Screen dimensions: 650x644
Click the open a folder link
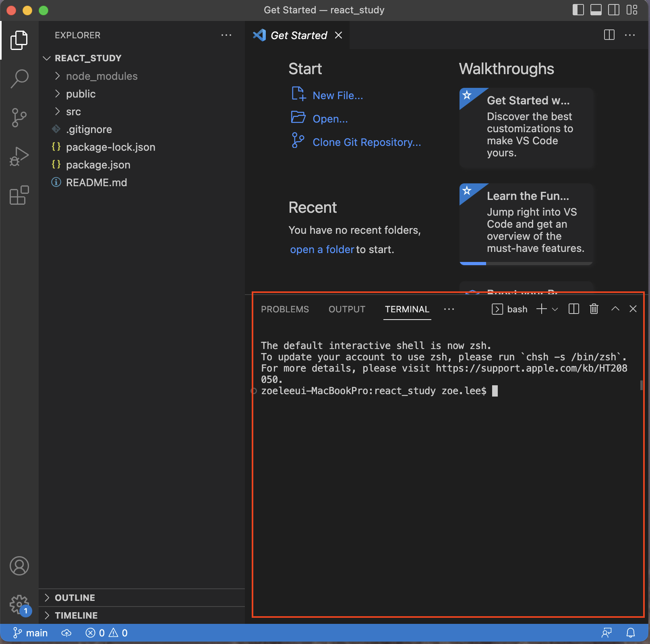click(322, 249)
